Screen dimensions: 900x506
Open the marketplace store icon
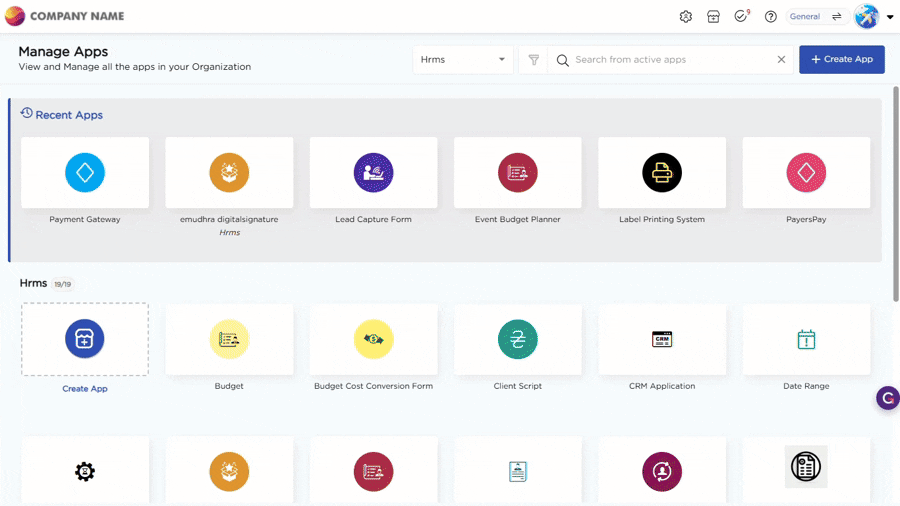pos(713,17)
